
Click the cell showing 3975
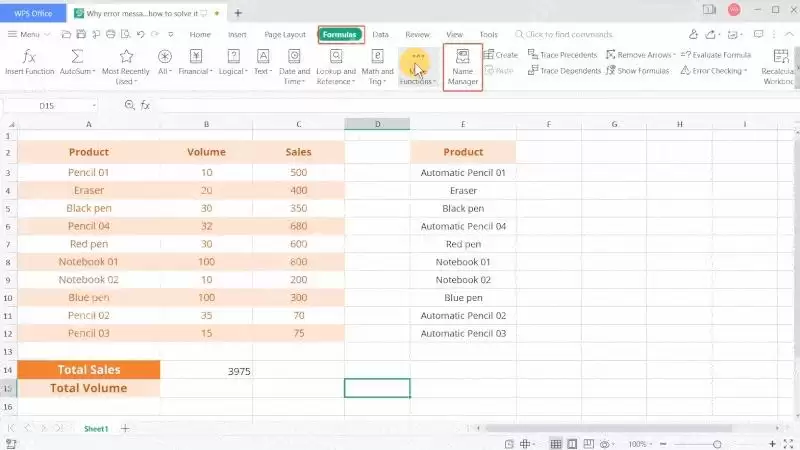206,370
